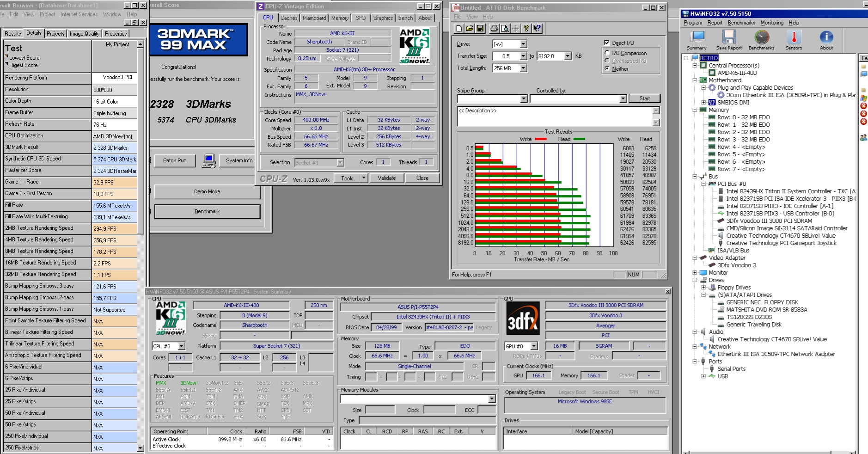Click the My Project column header
The width and height of the screenshot is (868, 454).
pyautogui.click(x=117, y=44)
